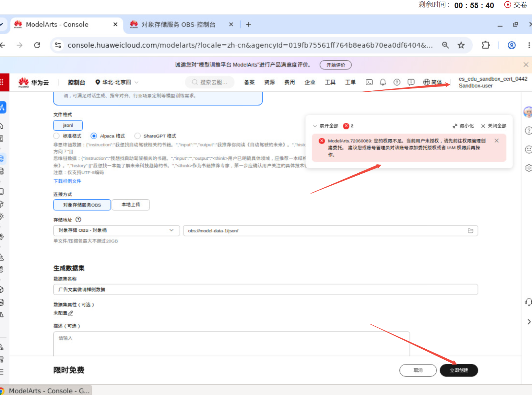The image size is (532, 395).
Task: Click the 搜索云服务 search box
Action: pos(210,82)
